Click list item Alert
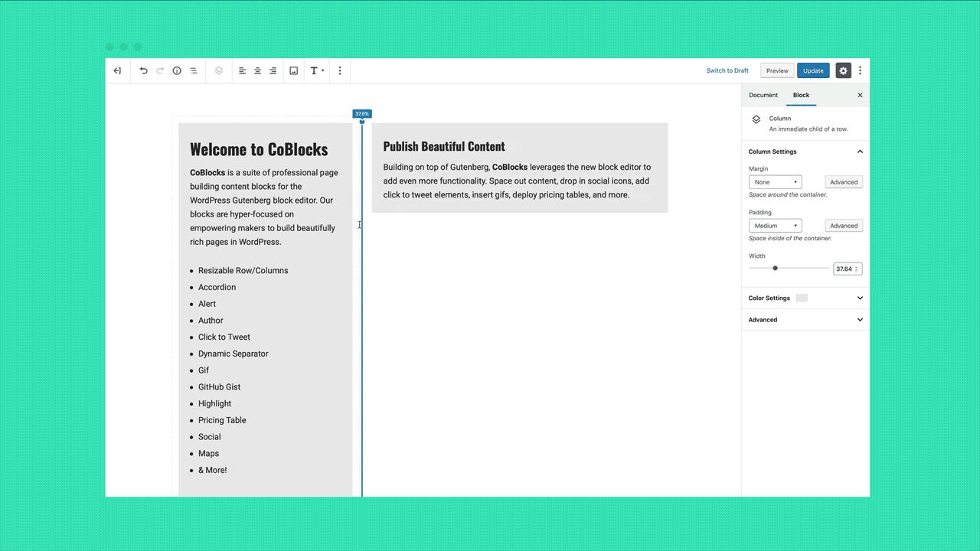Viewport: 980px width, 551px height. point(207,304)
